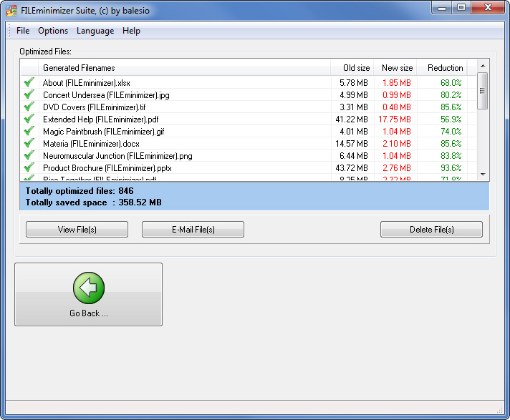Click Totally saved space 358.52 MB summary
Image resolution: width=510 pixels, height=420 pixels.
point(93,202)
